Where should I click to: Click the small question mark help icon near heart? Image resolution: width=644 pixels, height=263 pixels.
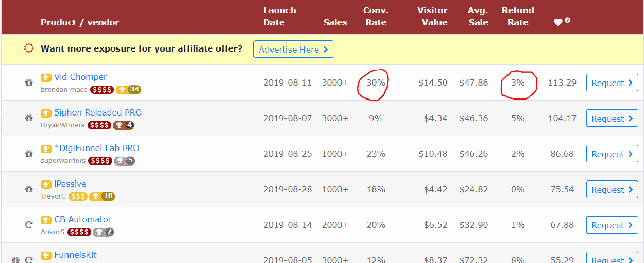click(568, 20)
